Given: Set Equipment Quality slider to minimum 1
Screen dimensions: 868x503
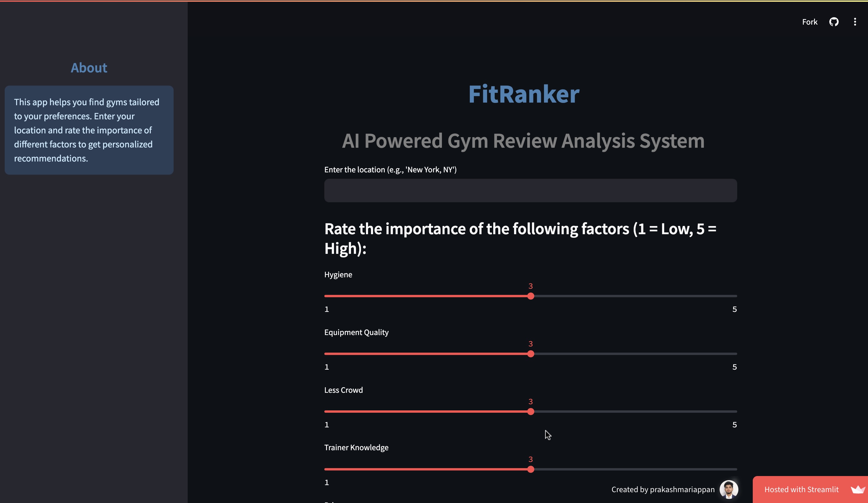Looking at the screenshot, I should coord(325,354).
